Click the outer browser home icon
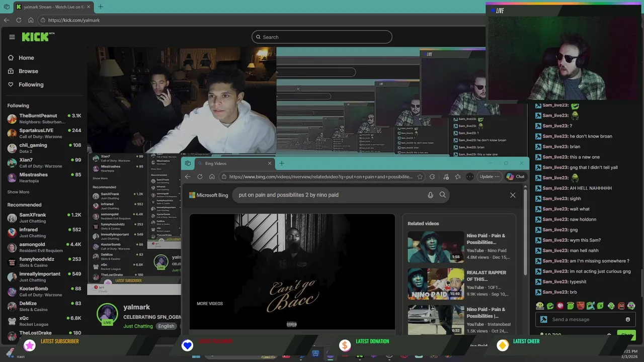The image size is (644, 362). pos(31,20)
